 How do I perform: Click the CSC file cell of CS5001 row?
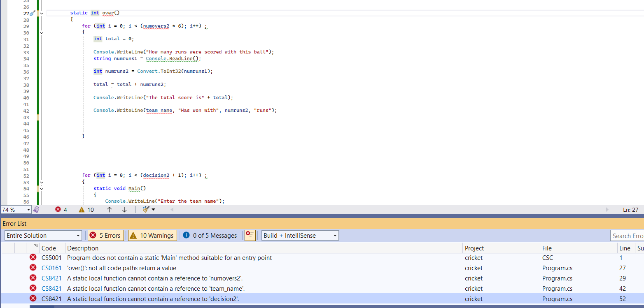(547, 258)
